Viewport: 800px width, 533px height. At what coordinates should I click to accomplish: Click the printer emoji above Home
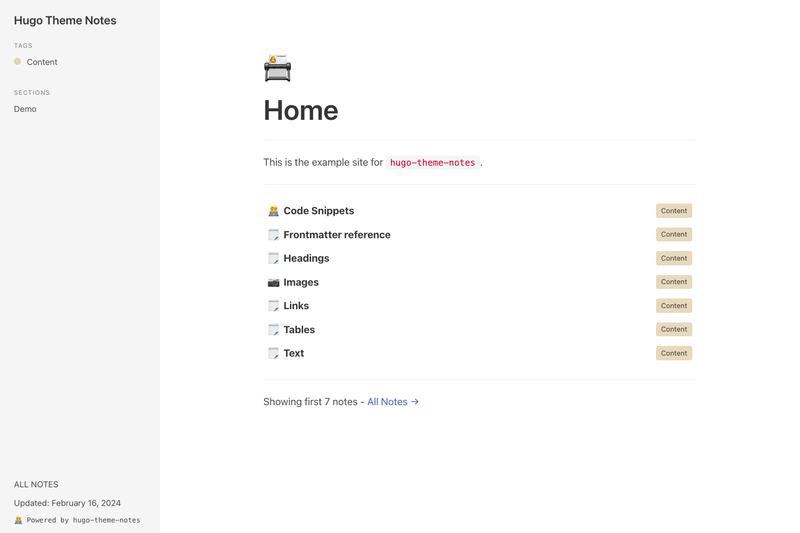[278, 68]
